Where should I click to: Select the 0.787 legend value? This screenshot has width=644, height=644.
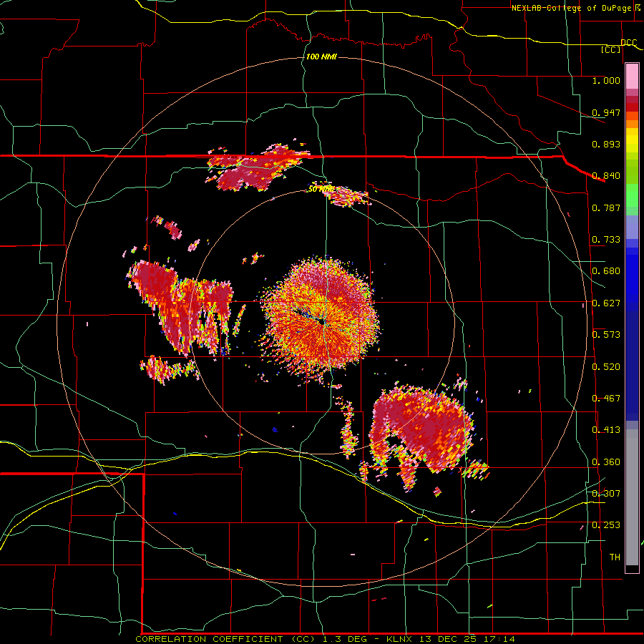pos(606,208)
